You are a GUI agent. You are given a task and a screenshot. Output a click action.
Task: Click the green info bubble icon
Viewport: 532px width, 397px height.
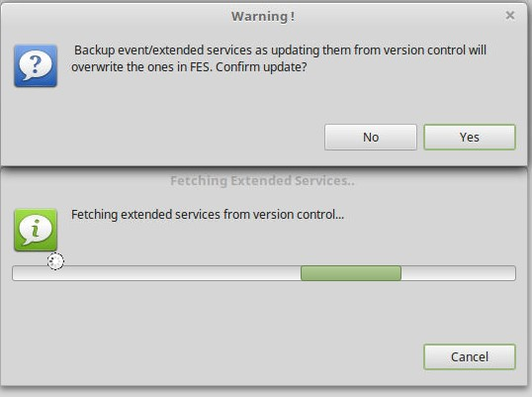36,230
